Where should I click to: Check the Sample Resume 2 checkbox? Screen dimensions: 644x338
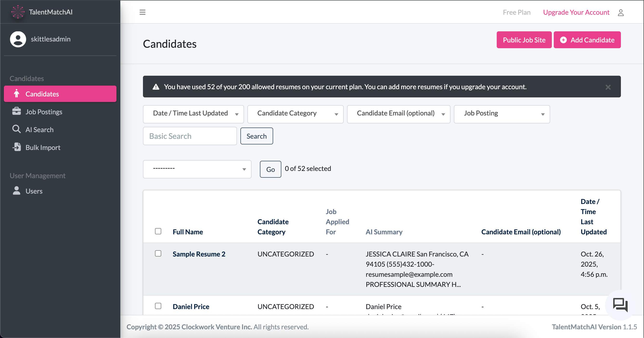pyautogui.click(x=158, y=253)
